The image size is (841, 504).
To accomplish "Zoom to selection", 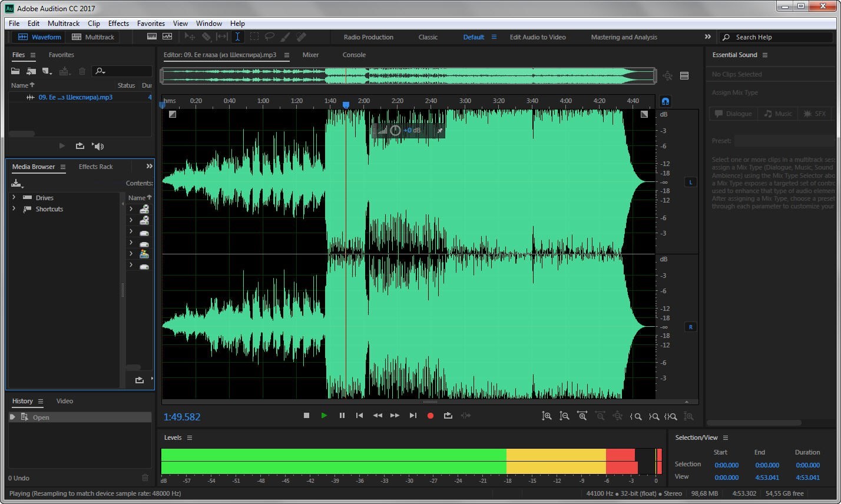I will click(671, 416).
